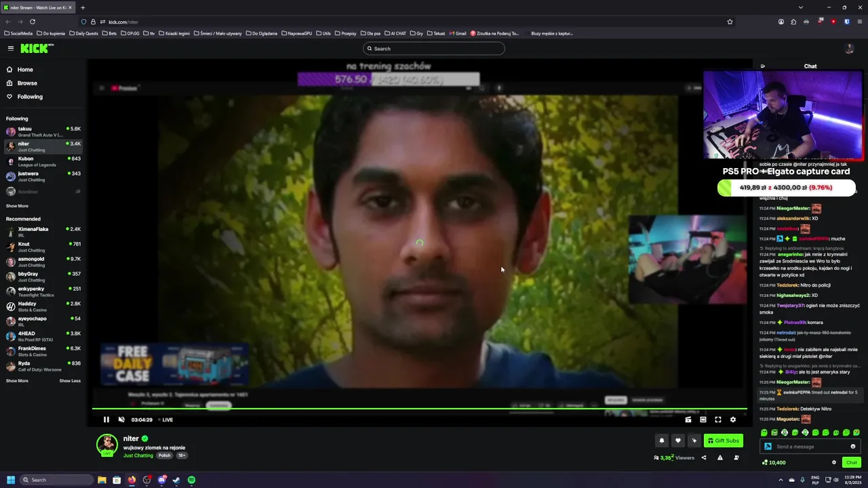The height and width of the screenshot is (488, 868).
Task: Open niter streamer avatar
Action: click(x=107, y=445)
